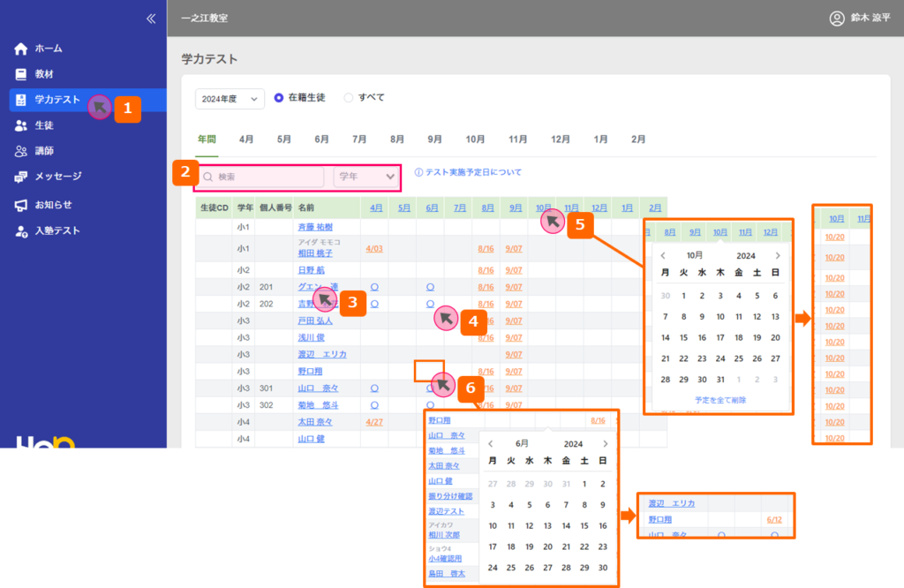Click the 検索 search input field

(265, 177)
